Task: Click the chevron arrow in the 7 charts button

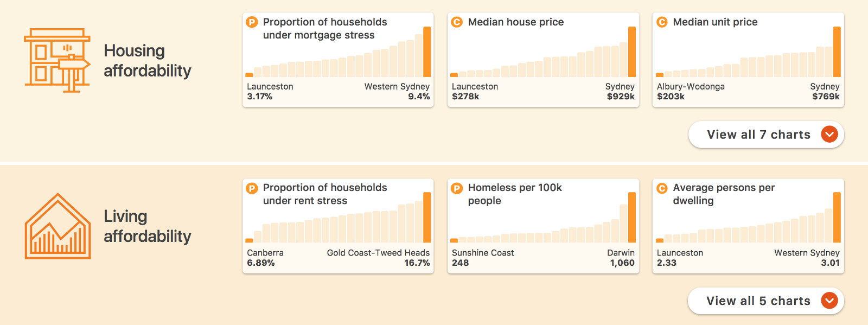Action: coord(829,135)
